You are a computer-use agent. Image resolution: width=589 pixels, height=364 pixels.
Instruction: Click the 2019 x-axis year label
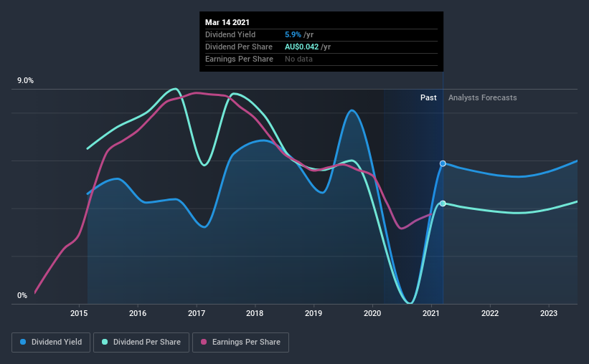pyautogui.click(x=314, y=313)
